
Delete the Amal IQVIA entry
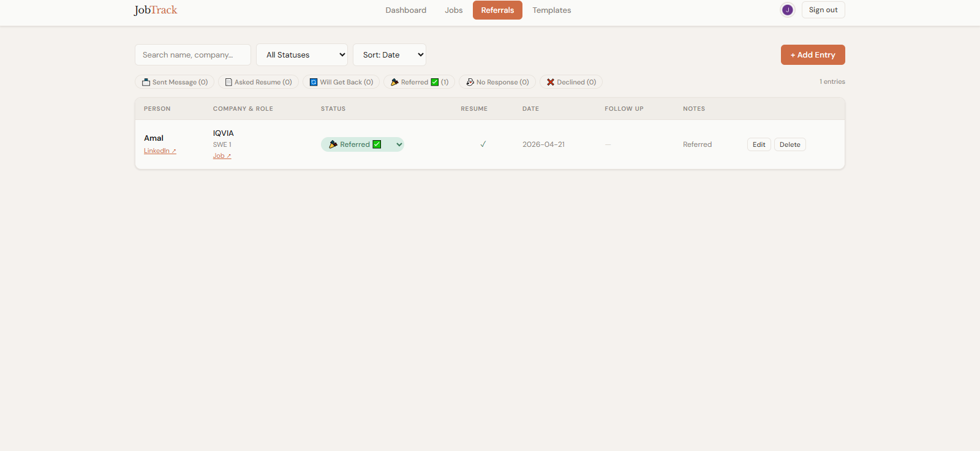coord(790,144)
